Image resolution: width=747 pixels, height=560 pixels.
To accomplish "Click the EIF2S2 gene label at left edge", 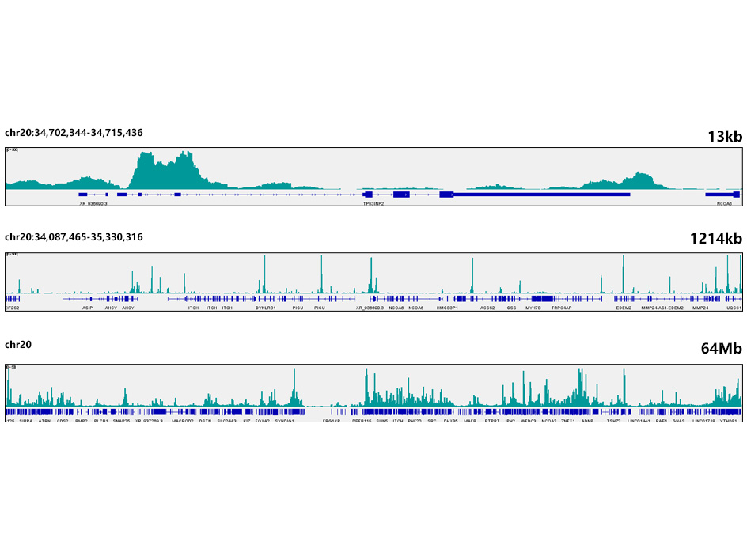I will [x=11, y=308].
